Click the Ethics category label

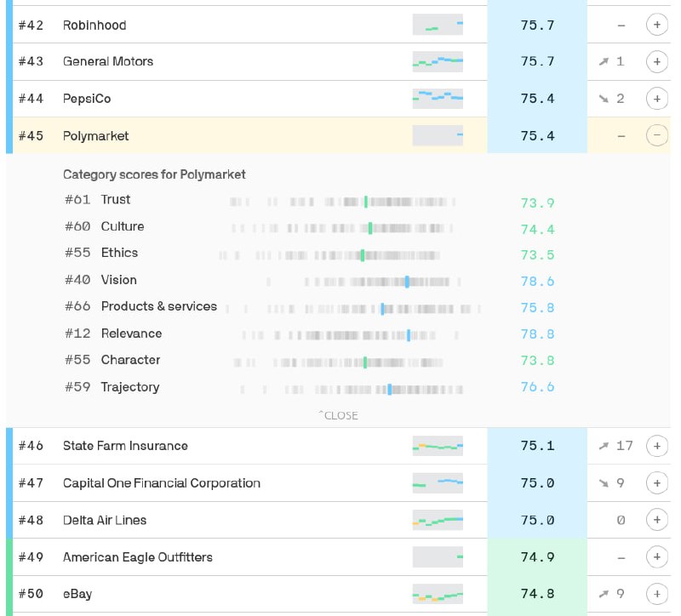tap(119, 253)
